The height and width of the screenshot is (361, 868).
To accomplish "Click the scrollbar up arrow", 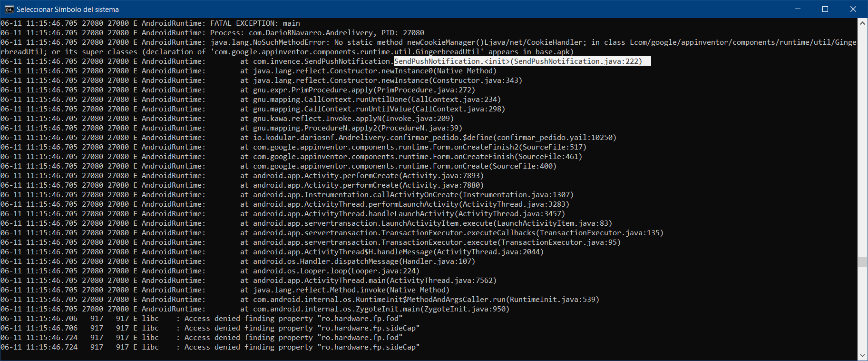I will coord(863,22).
